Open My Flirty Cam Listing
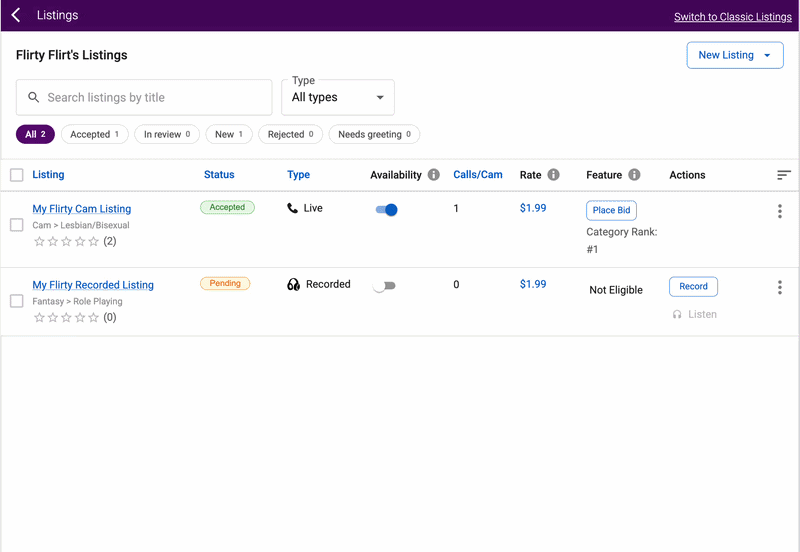Viewport: 800px width, 552px height. 82,209
